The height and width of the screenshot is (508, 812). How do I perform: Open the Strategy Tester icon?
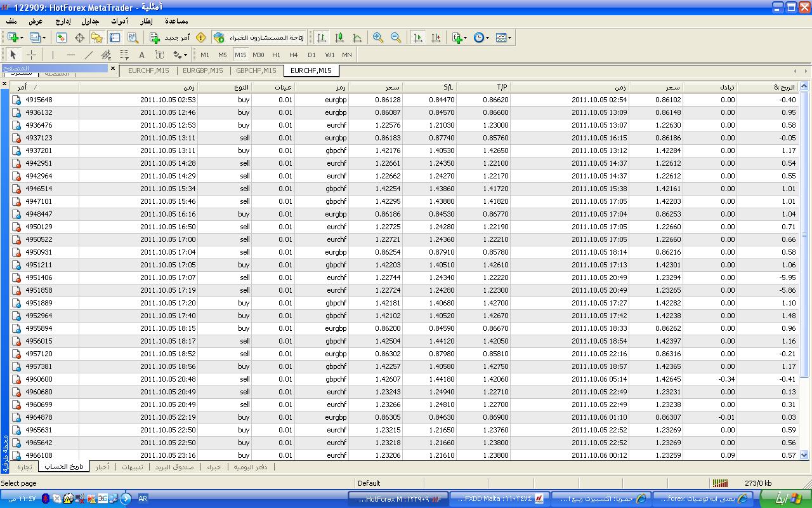tap(133, 38)
